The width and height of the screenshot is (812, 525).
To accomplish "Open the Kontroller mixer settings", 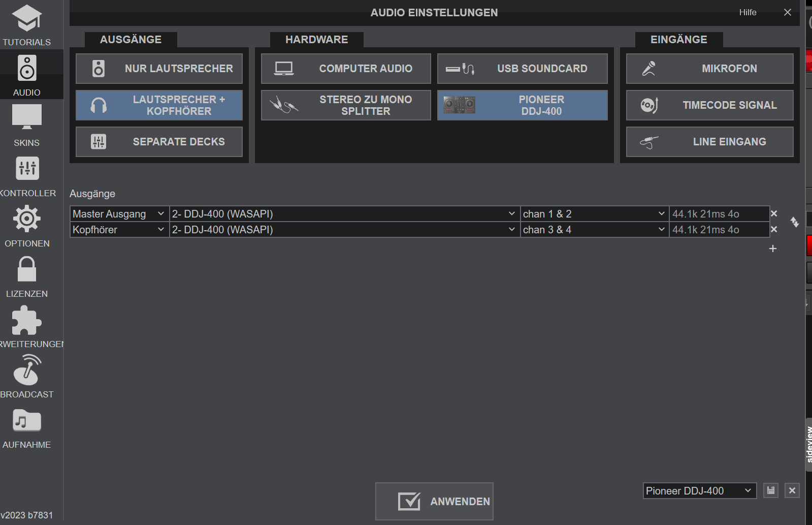I will 26,175.
